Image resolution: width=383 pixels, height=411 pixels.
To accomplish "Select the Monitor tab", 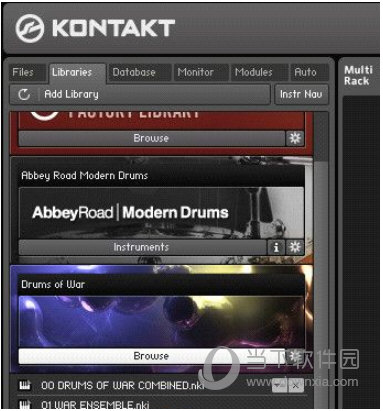I will click(x=200, y=72).
